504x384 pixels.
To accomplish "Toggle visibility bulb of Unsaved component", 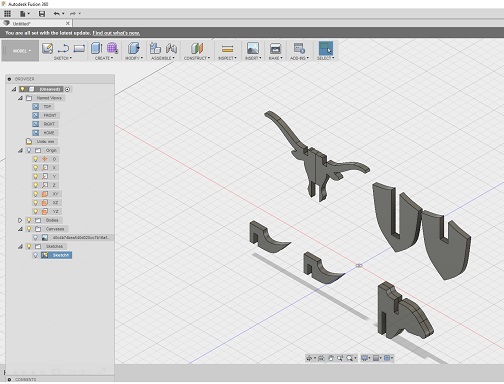I will [22, 89].
